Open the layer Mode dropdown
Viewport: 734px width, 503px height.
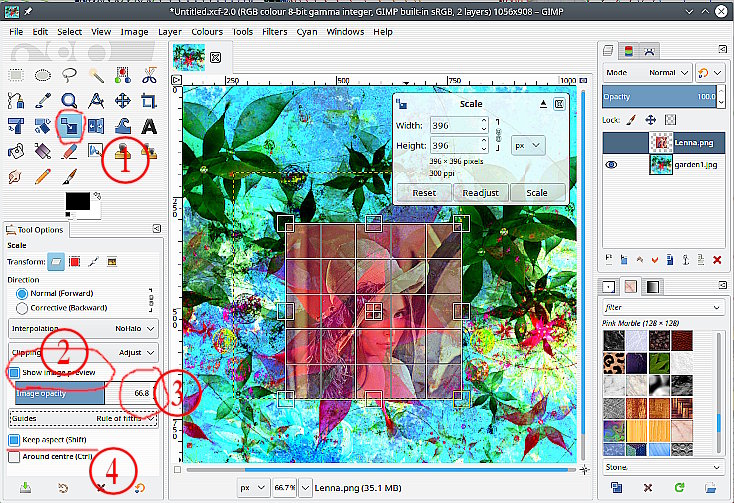click(x=647, y=73)
